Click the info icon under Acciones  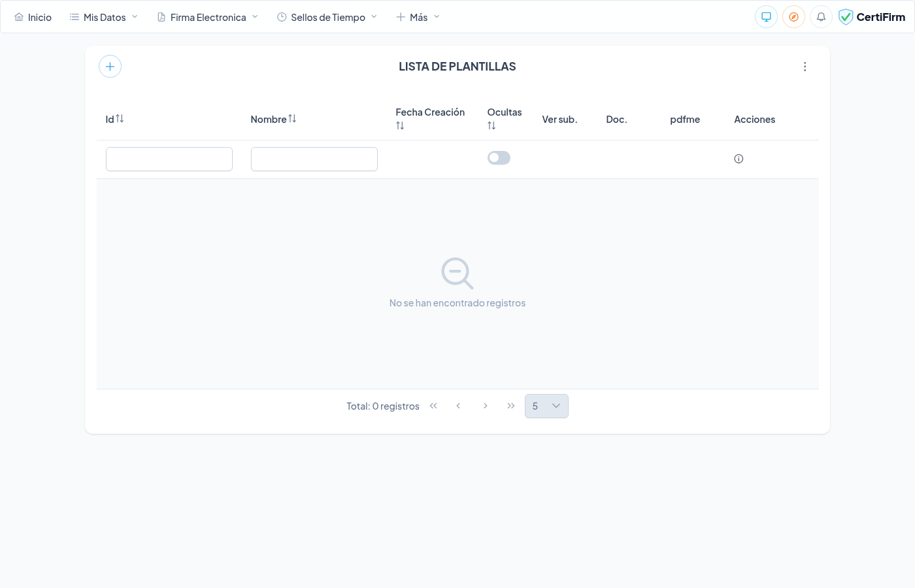(739, 159)
